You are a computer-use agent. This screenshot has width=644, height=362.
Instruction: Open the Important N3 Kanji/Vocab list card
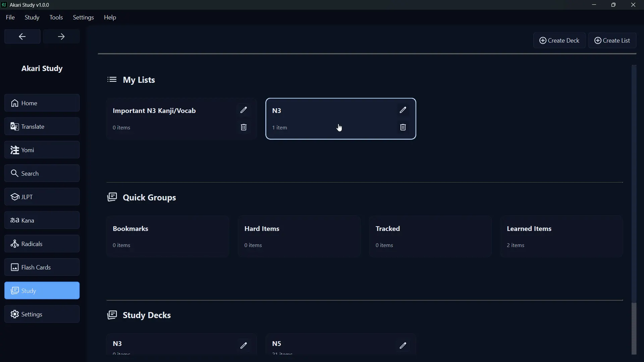pos(181,119)
